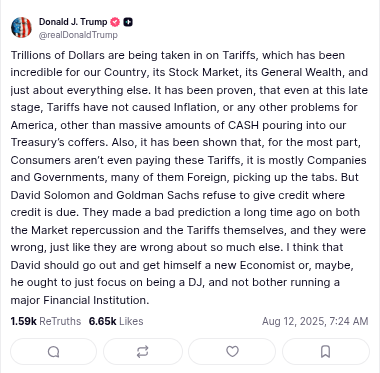380x373 pixels.
Task: Click the Goldman Sachs mention in the post
Action: point(156,195)
